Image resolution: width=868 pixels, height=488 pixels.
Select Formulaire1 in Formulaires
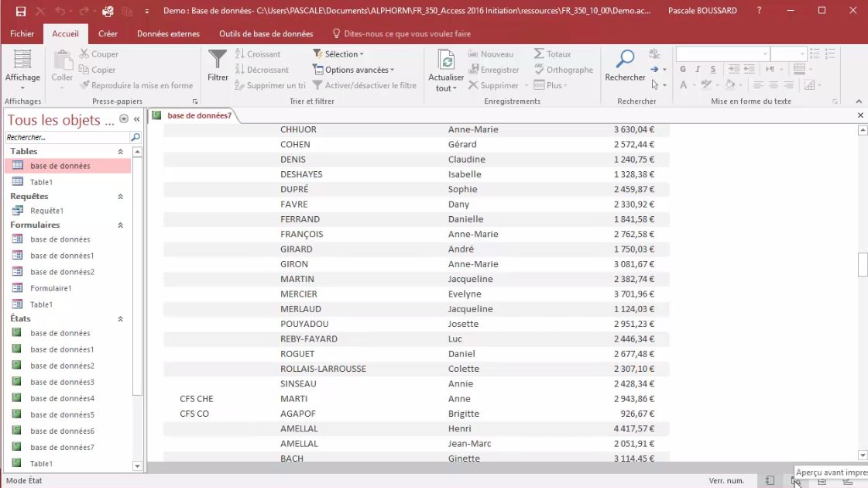(51, 288)
